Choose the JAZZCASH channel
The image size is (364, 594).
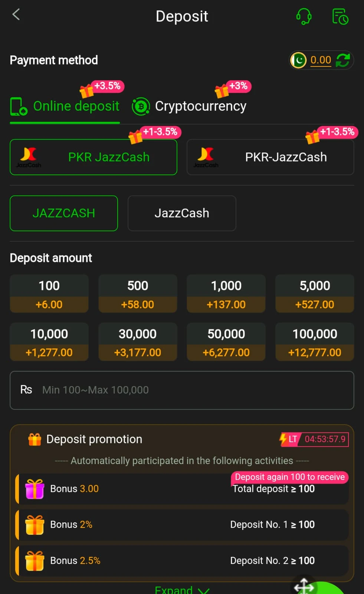click(x=64, y=213)
